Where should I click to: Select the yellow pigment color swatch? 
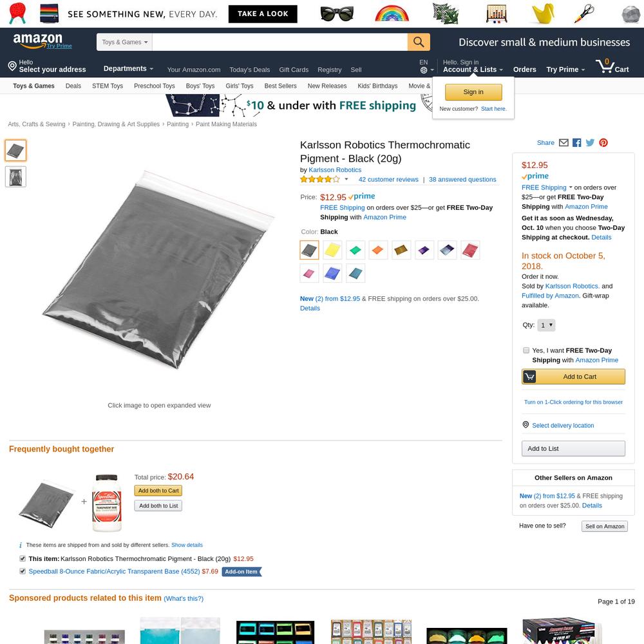332,250
